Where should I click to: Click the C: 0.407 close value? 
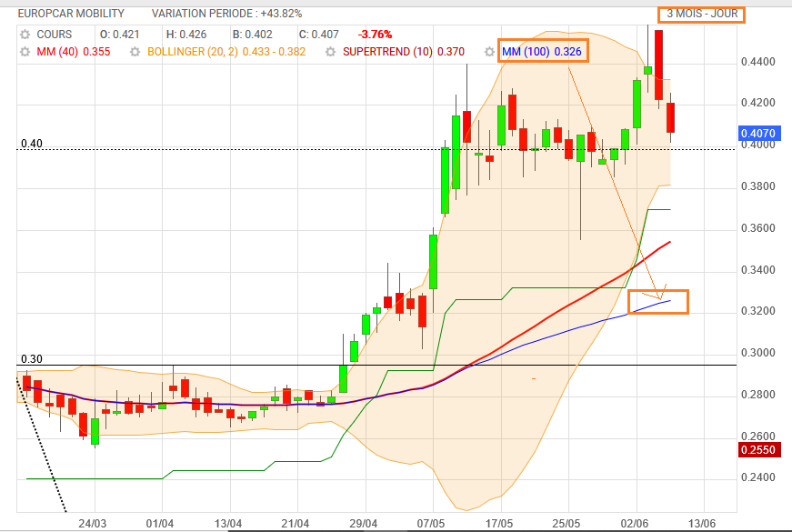(319, 35)
